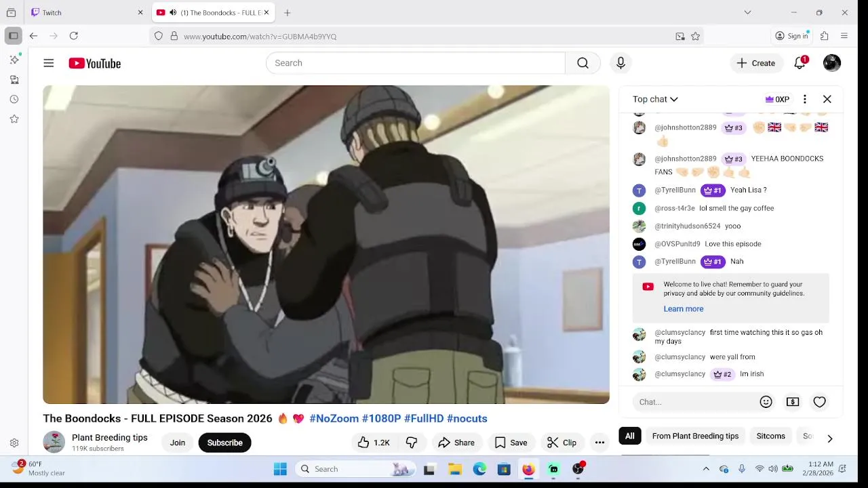Click the search magnifier button
868x488 pixels.
pyautogui.click(x=583, y=63)
